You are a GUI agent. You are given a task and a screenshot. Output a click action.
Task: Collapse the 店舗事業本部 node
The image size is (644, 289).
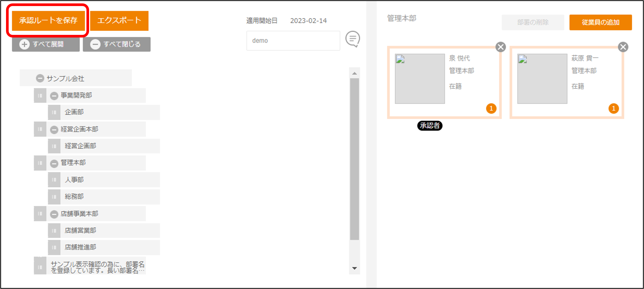pyautogui.click(x=54, y=214)
